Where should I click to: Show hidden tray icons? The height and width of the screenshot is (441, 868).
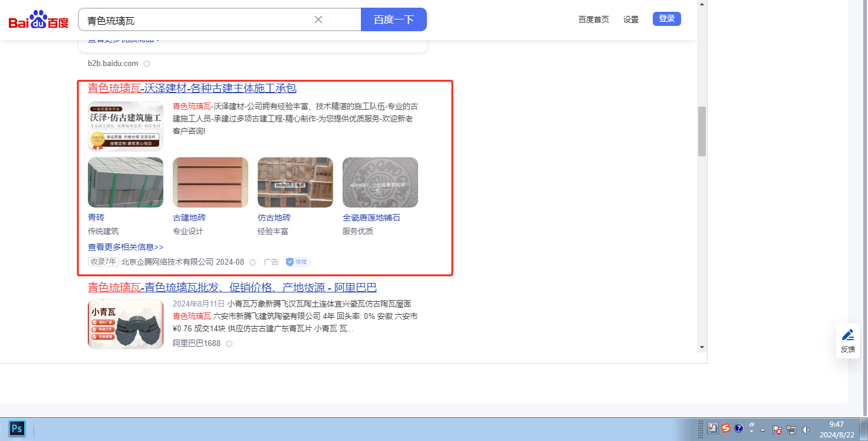(x=763, y=430)
